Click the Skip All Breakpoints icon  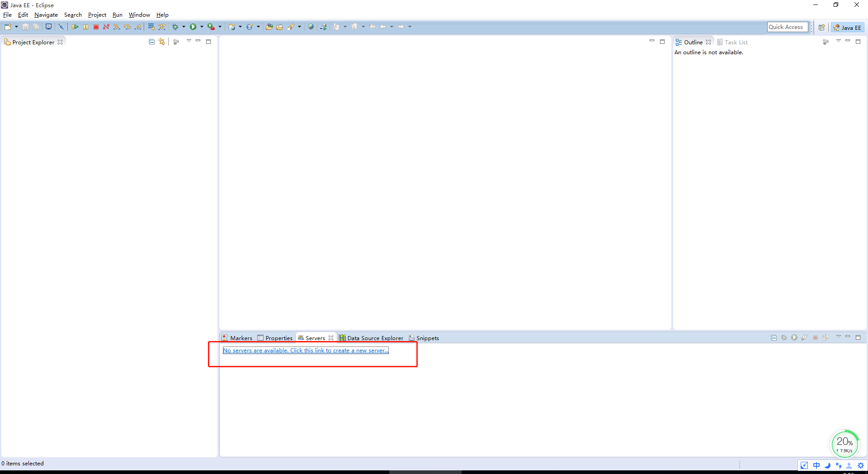pyautogui.click(x=61, y=27)
